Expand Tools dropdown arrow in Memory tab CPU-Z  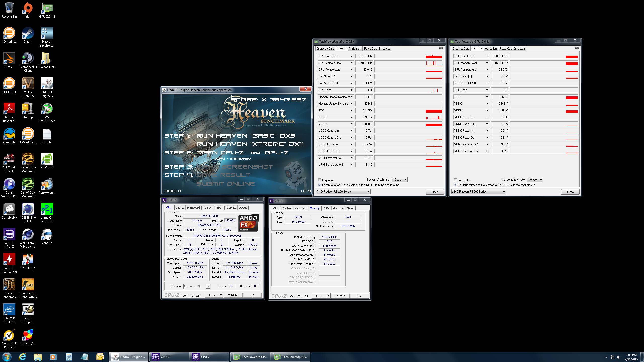(328, 296)
